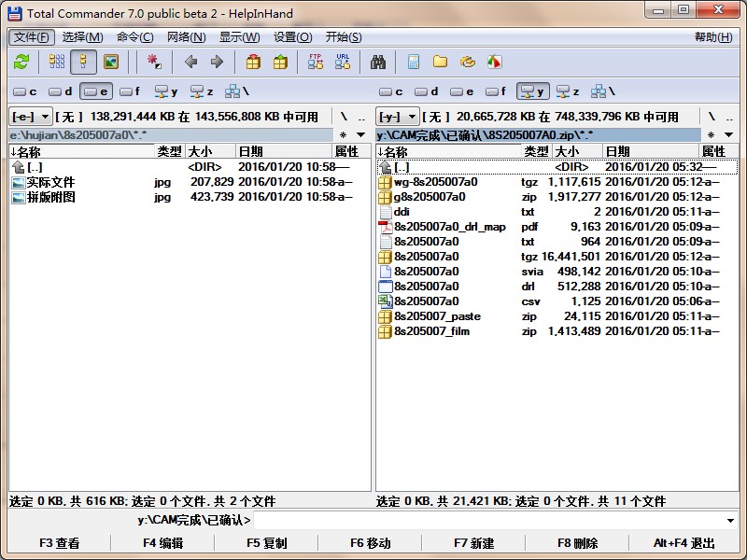747x560 pixels.
Task: Switch to Thumbnail view icon
Action: tap(111, 62)
